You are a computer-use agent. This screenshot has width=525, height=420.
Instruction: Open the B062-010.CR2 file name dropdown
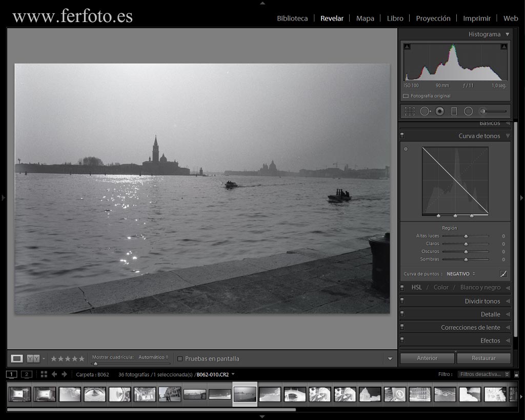233,374
